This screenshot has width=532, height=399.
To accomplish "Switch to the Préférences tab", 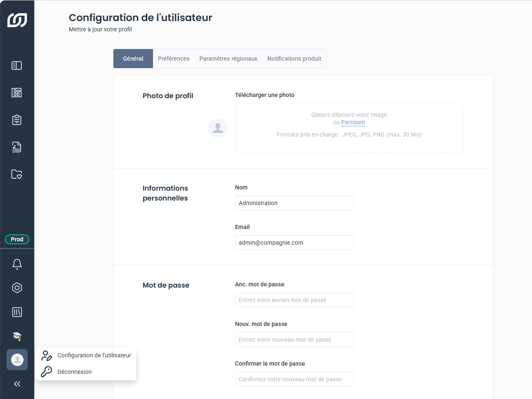I will coord(174,59).
